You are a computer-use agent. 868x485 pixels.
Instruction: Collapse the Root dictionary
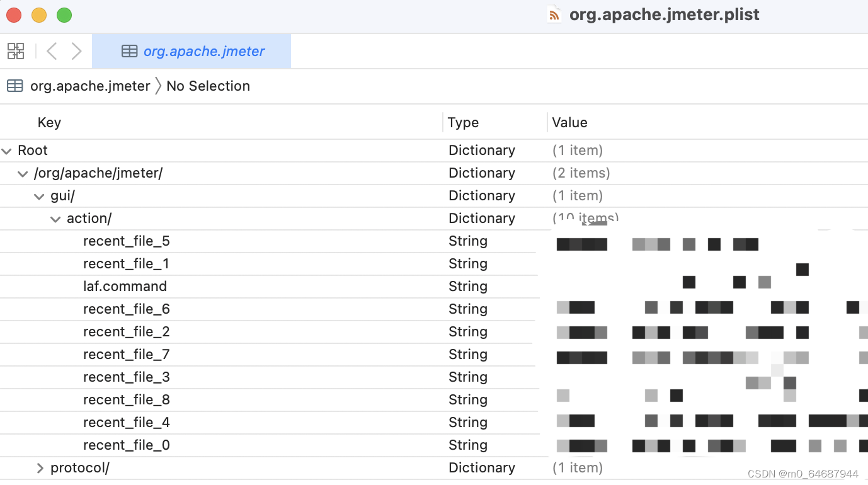[x=7, y=151]
